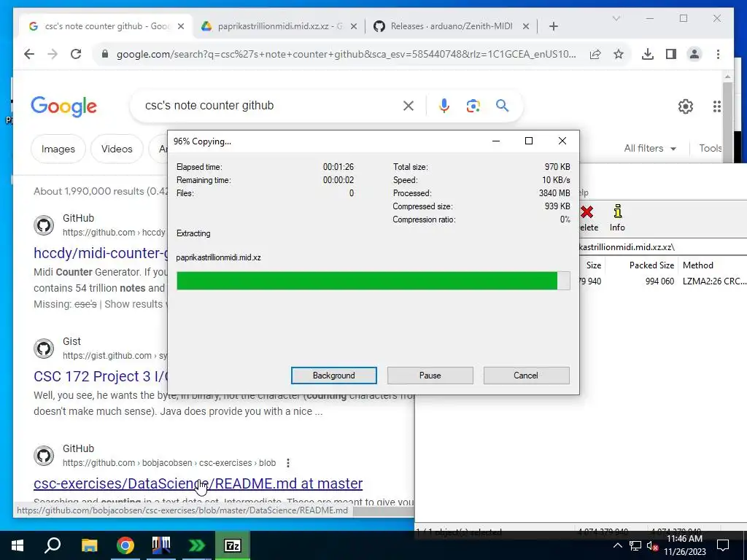This screenshot has width=747, height=560.
Task: Select the LZMA2:26 CRC method cell
Action: pos(713,281)
